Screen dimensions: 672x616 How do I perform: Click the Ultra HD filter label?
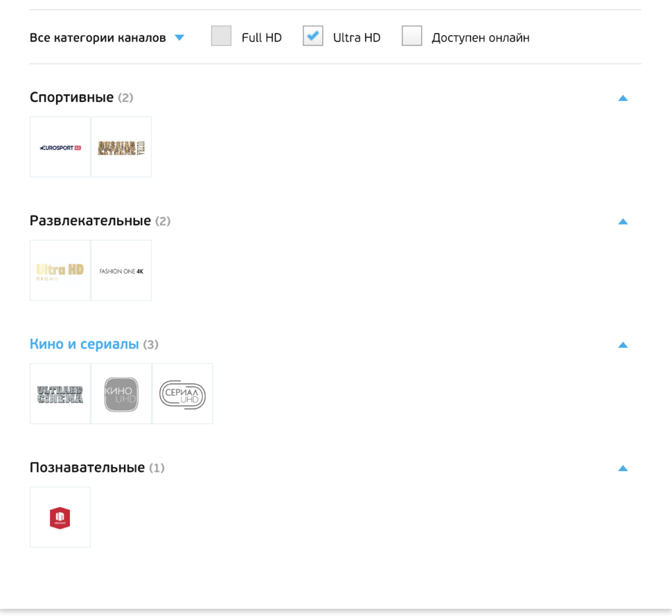coord(356,38)
